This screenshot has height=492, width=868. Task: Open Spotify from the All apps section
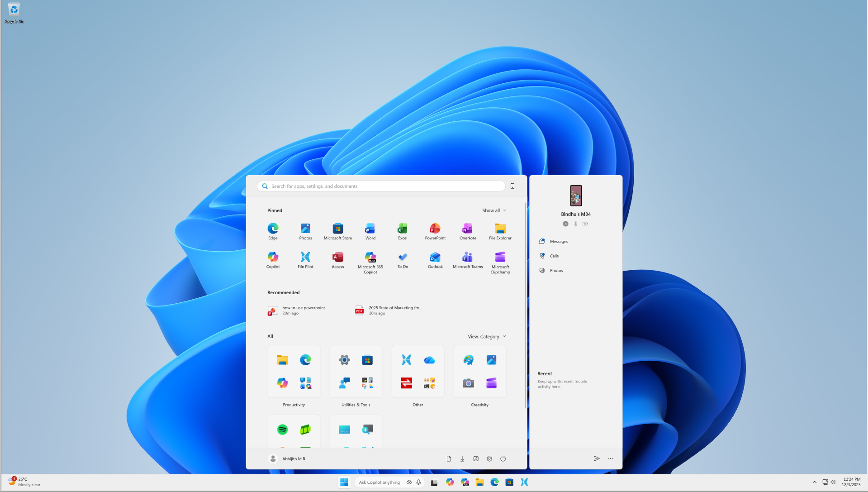point(282,430)
